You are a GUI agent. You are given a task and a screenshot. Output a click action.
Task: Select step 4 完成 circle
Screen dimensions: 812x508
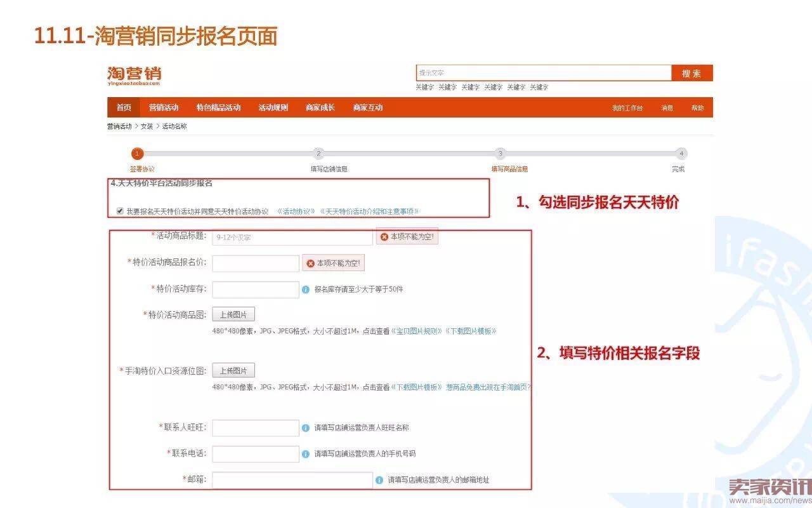[x=681, y=154]
